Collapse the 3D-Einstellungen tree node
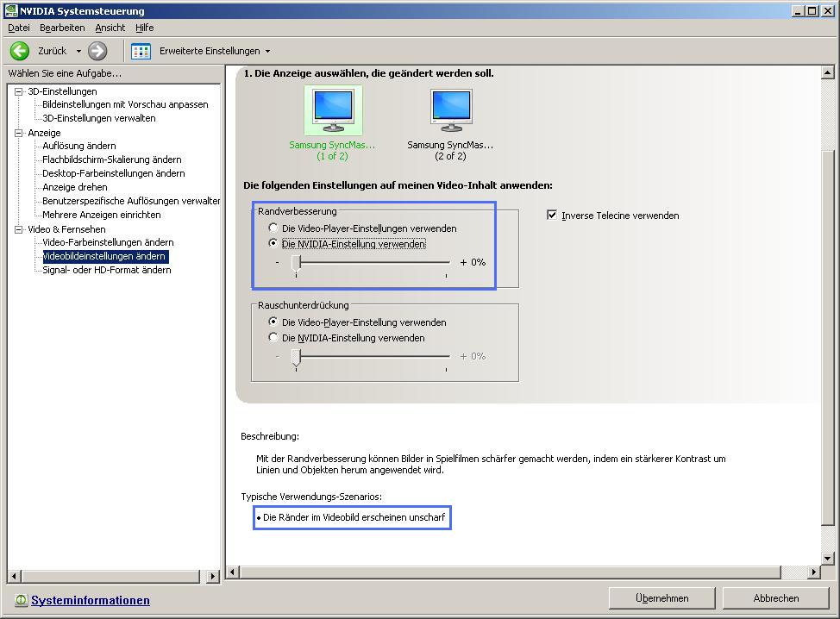 (19, 91)
